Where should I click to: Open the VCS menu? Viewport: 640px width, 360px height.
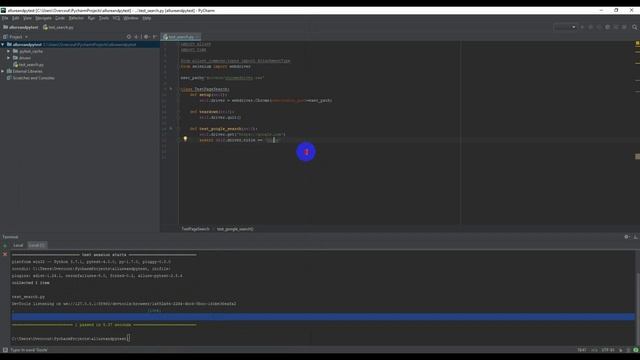tap(116, 18)
